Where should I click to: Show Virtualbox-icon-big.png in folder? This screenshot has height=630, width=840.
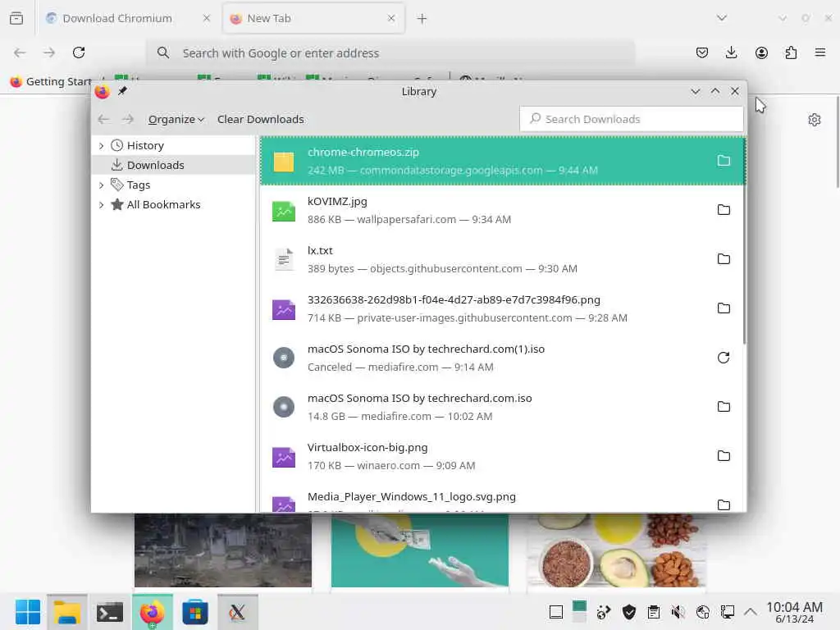pyautogui.click(x=724, y=456)
